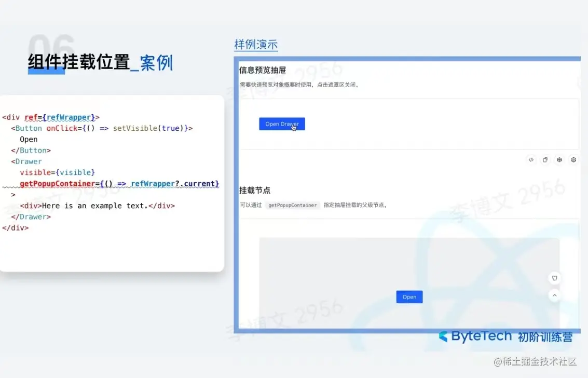Viewport: 588px width, 378px height.
Task: Click the blue Open button in the gray demo area
Action: point(409,297)
